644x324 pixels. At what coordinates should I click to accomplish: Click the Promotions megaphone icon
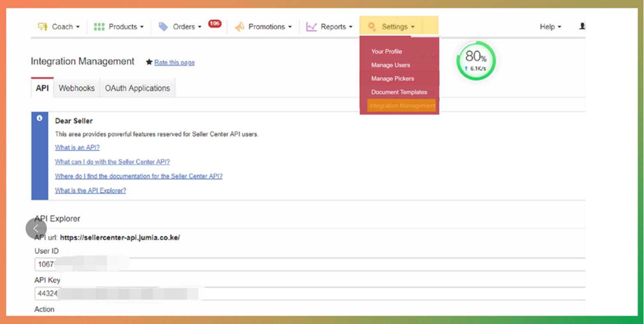(239, 27)
